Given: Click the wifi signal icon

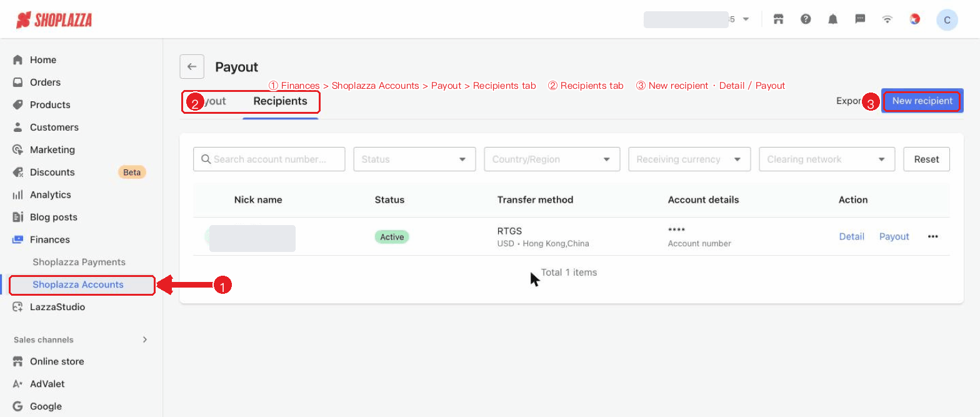Looking at the screenshot, I should pyautogui.click(x=887, y=19).
